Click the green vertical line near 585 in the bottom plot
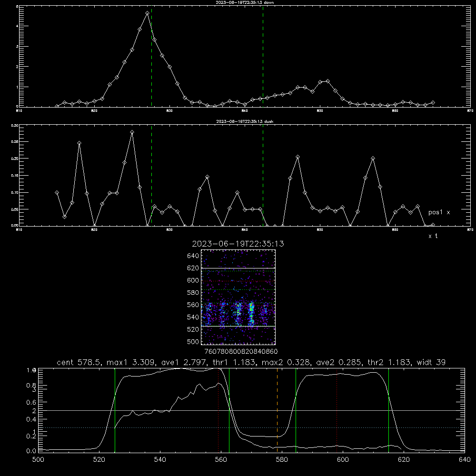 coord(296,410)
